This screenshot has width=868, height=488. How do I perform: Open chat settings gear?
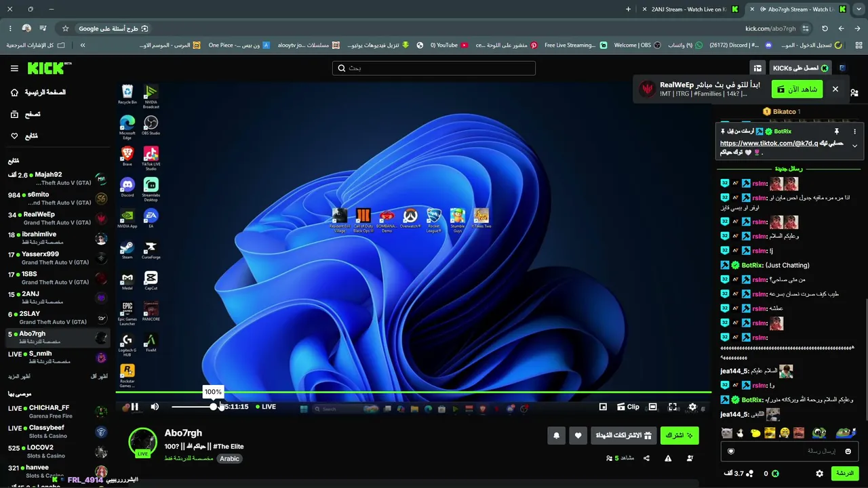coord(819,474)
